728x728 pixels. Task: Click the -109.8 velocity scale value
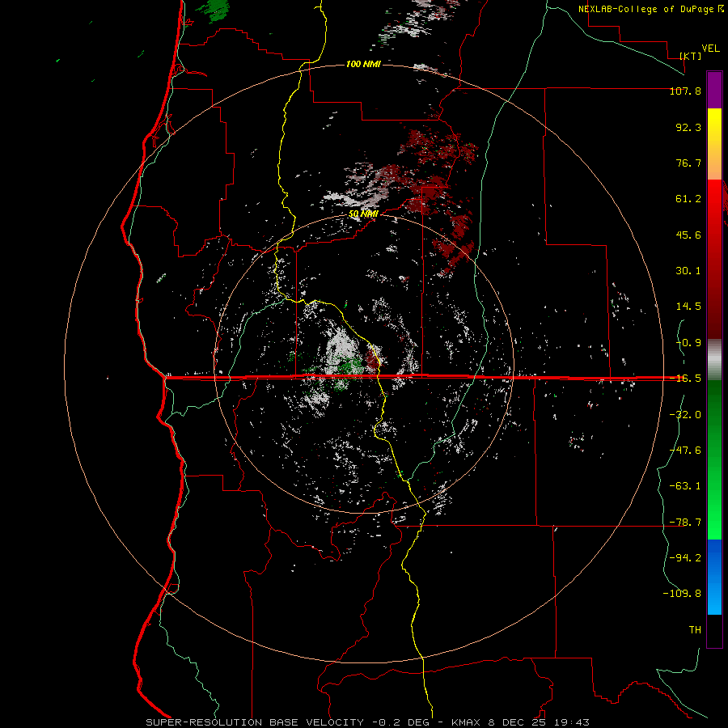coord(682,594)
